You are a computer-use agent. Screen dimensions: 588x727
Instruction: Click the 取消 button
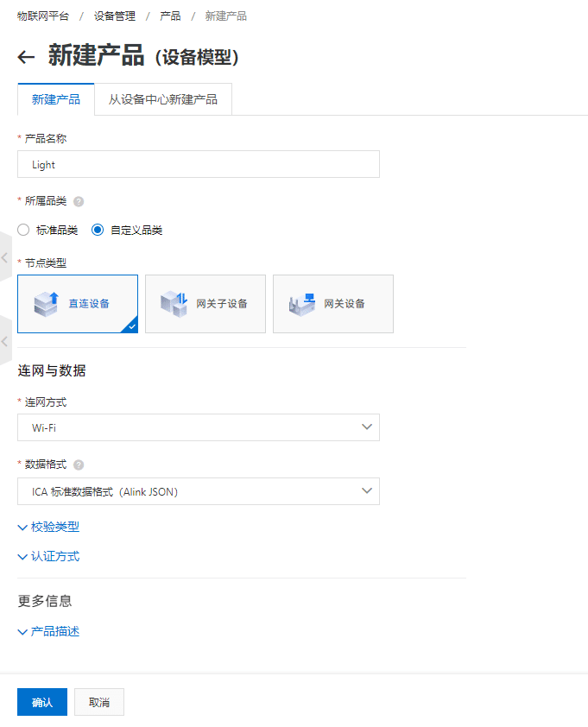click(99, 702)
